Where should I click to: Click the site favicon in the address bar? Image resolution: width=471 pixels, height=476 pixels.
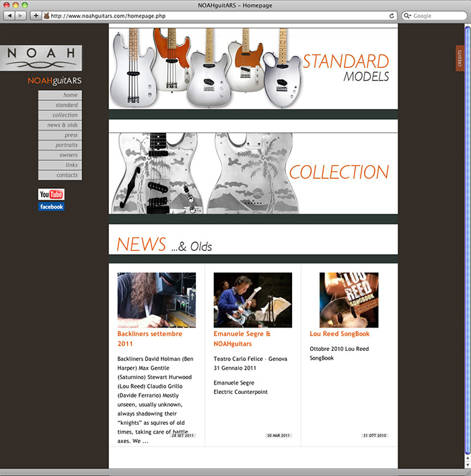(x=46, y=15)
